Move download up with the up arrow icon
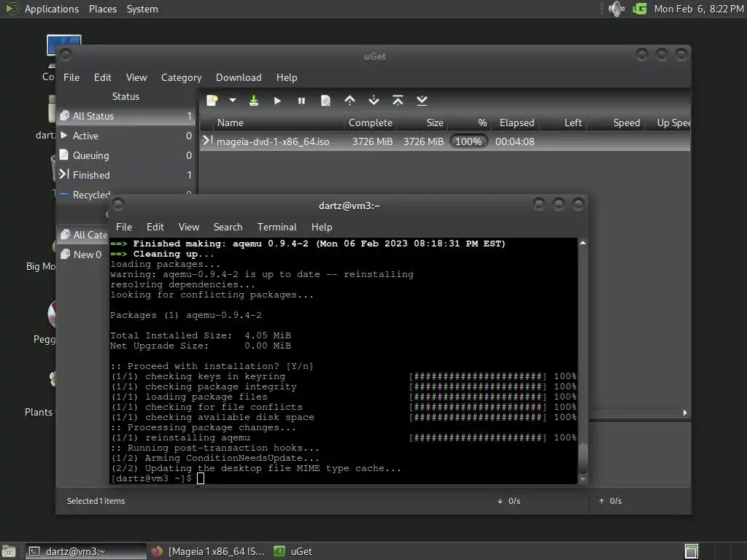 [349, 101]
